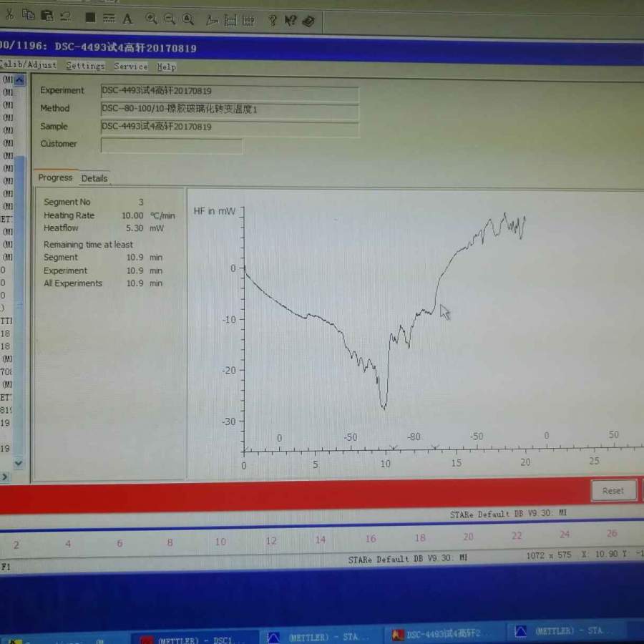Click the dashed frame tool icon
This screenshot has height=644, width=644.
pos(248,21)
